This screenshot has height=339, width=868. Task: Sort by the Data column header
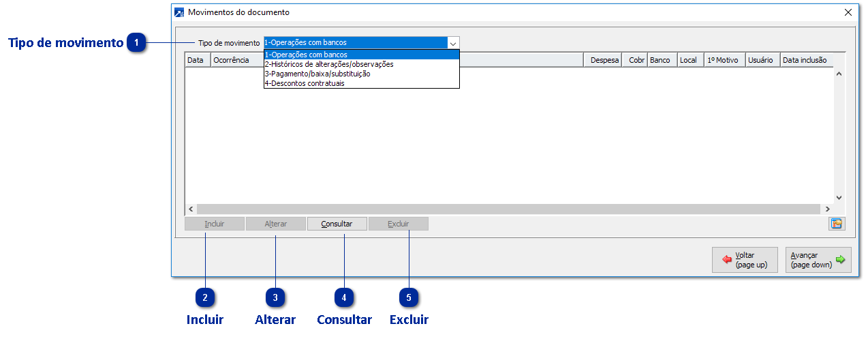[x=198, y=60]
